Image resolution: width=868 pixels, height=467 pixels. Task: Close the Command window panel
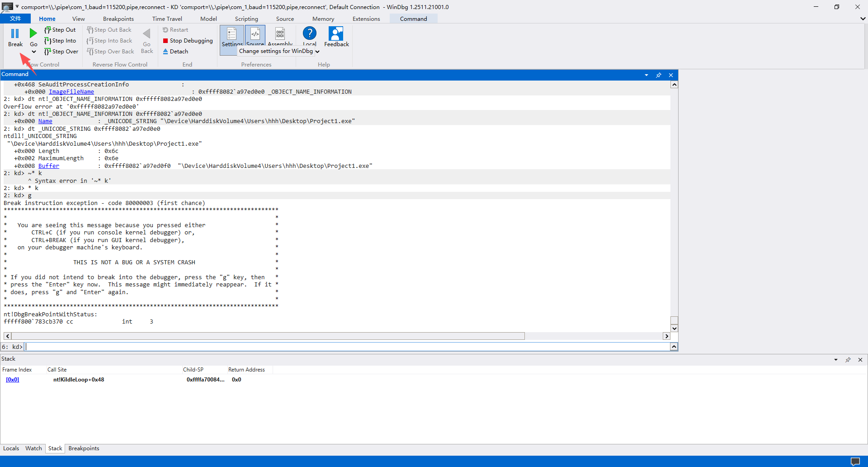point(671,75)
